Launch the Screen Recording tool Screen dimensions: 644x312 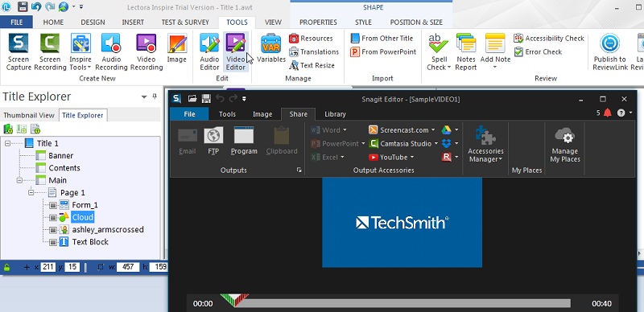(x=50, y=51)
